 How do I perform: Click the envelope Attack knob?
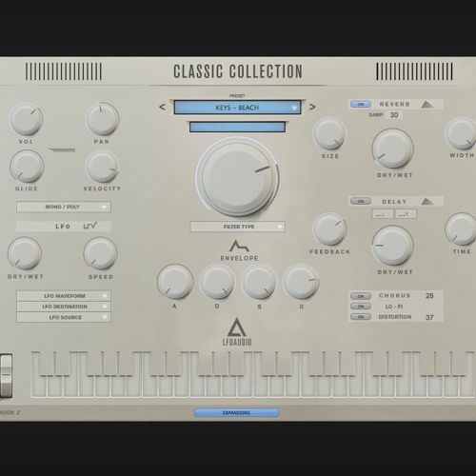175,282
